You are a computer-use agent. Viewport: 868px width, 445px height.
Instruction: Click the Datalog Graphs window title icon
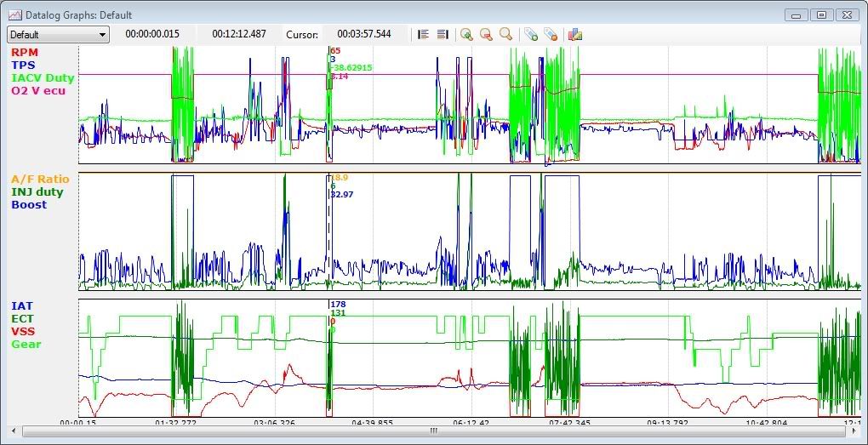point(15,15)
